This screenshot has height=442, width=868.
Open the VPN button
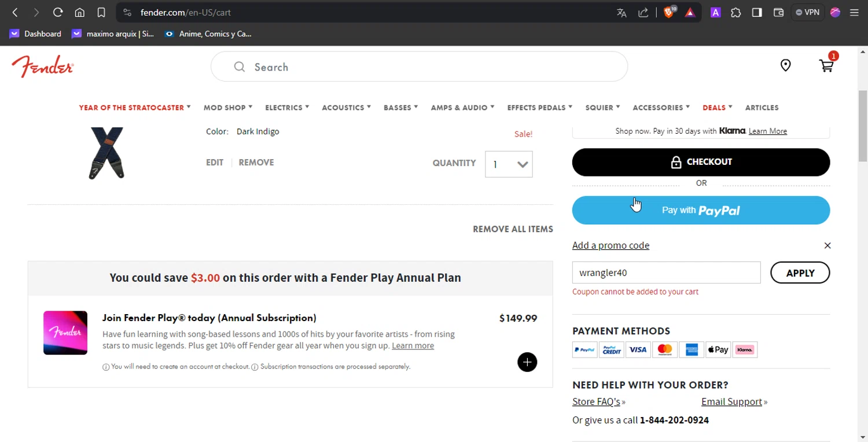click(808, 12)
